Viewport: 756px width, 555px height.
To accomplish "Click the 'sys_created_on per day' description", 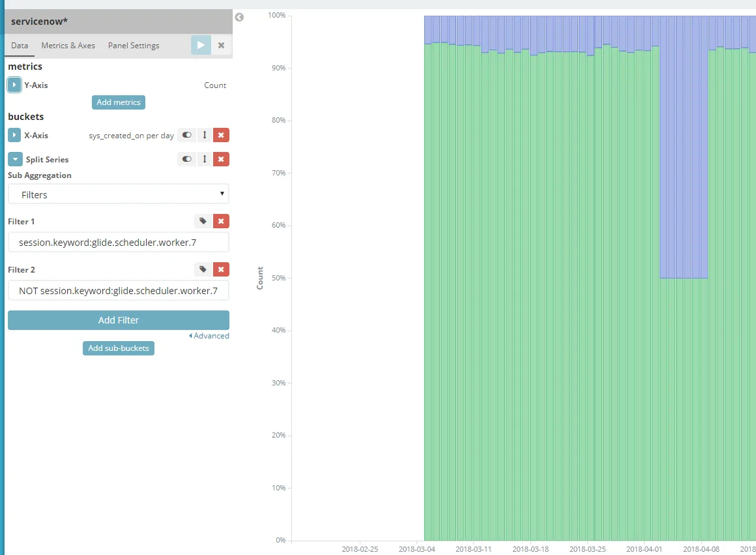I will point(131,136).
